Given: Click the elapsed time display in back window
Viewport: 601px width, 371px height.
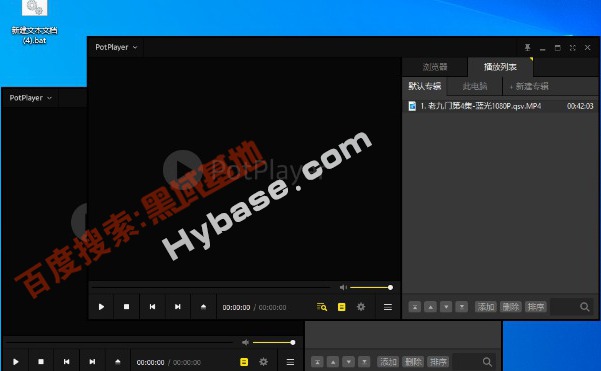Looking at the screenshot, I should click(x=150, y=362).
